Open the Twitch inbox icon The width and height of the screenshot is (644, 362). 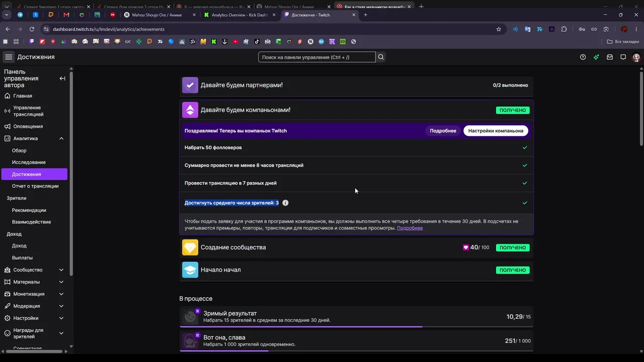[x=610, y=57]
